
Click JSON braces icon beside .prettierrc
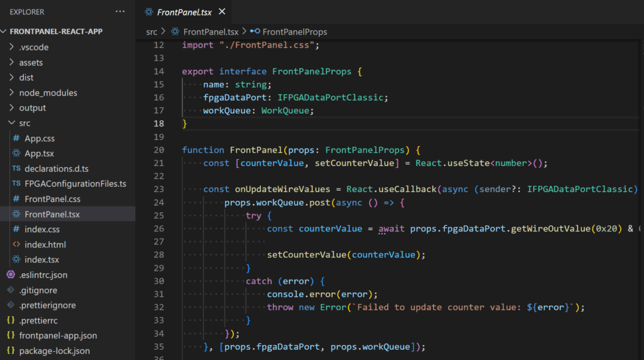11,320
